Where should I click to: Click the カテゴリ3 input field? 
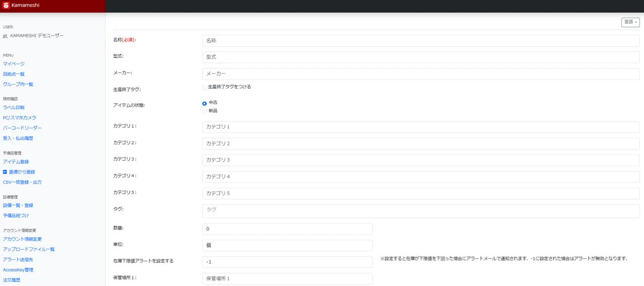click(x=421, y=160)
